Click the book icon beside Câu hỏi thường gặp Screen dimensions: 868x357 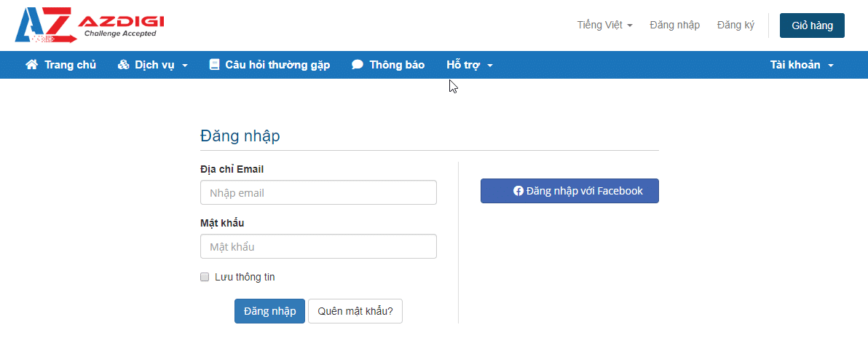(x=214, y=65)
